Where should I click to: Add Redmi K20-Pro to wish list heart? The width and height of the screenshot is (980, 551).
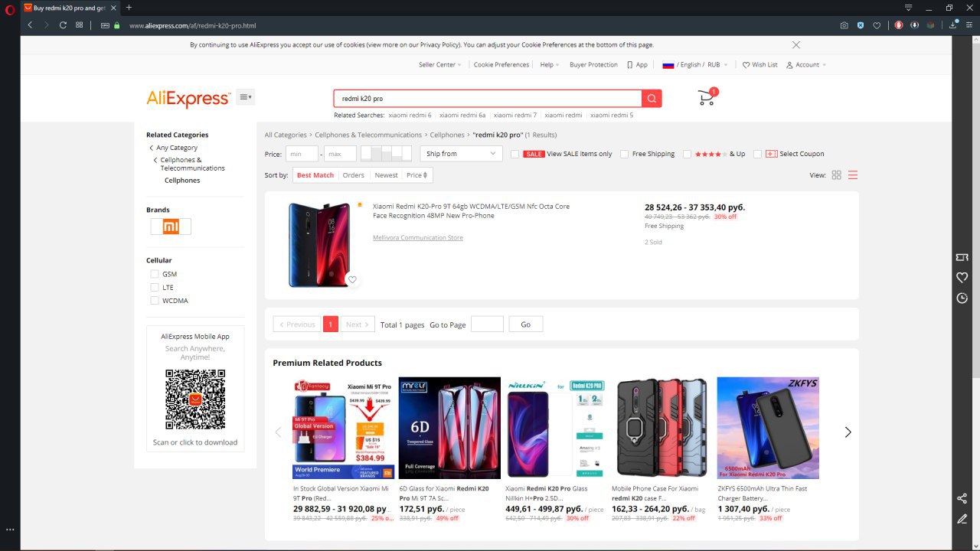352,279
